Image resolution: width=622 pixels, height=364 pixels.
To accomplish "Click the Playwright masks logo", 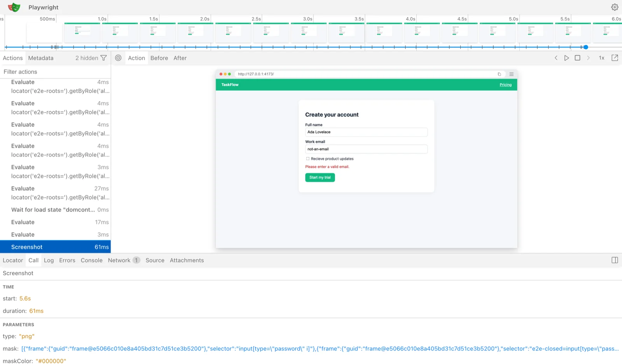I will 14,7.
